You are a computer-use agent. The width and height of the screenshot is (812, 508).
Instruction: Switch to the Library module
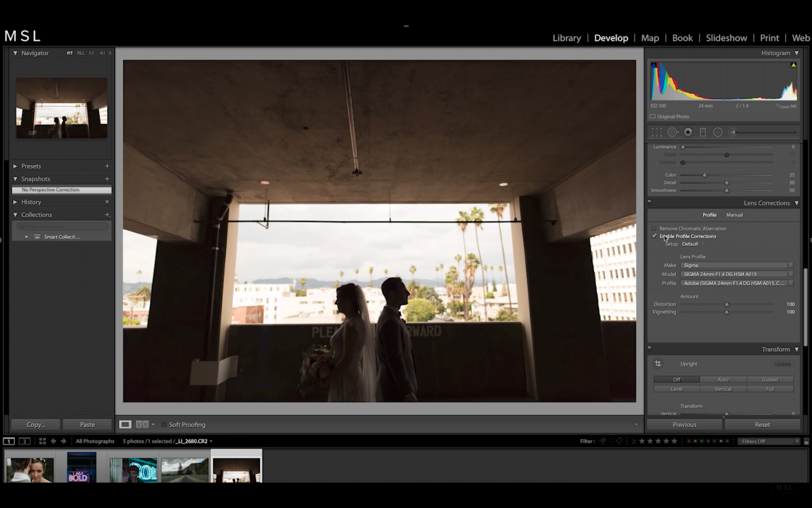coord(566,38)
